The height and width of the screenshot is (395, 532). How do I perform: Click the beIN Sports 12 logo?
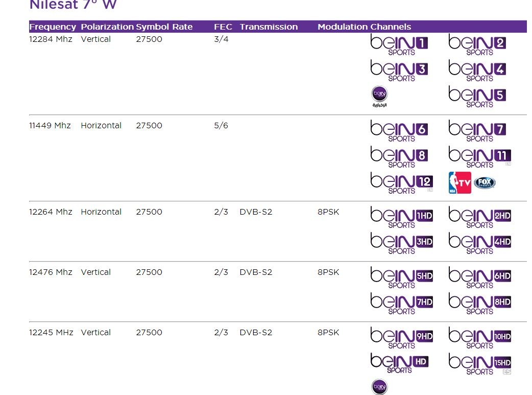pyautogui.click(x=402, y=183)
